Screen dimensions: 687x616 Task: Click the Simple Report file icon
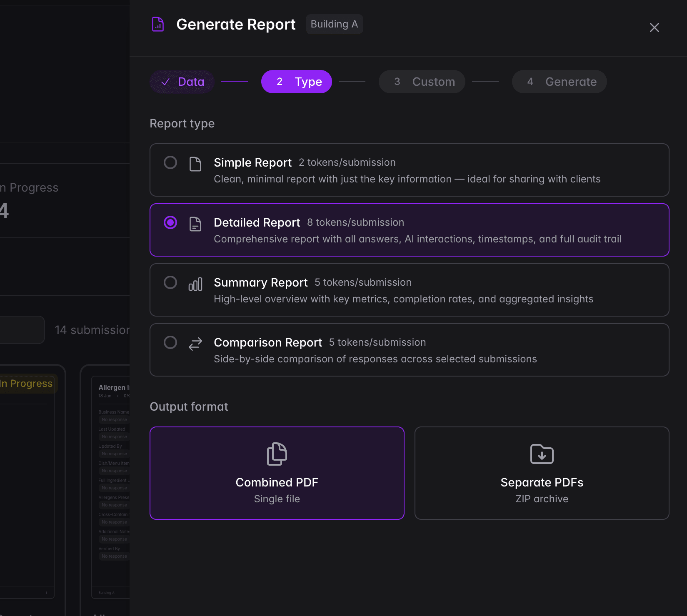click(x=195, y=162)
